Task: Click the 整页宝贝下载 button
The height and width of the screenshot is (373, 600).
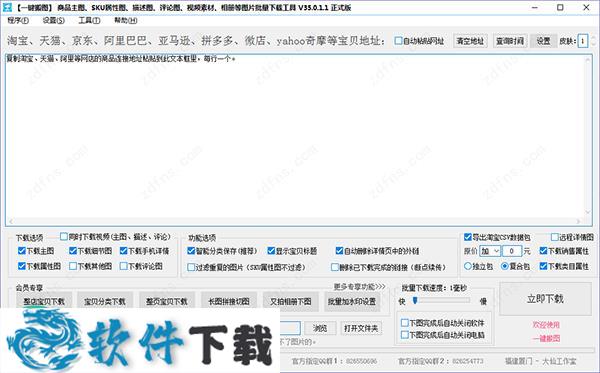Action: [x=167, y=301]
